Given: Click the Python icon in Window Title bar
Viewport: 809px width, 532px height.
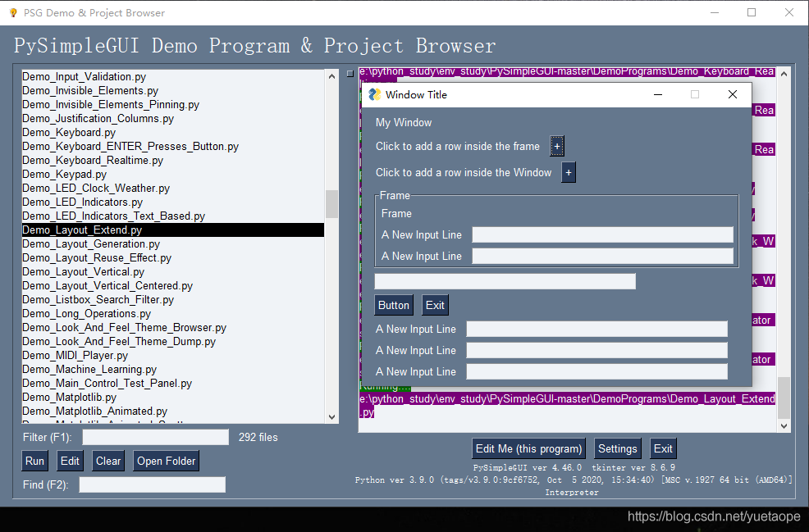Looking at the screenshot, I should click(x=375, y=94).
